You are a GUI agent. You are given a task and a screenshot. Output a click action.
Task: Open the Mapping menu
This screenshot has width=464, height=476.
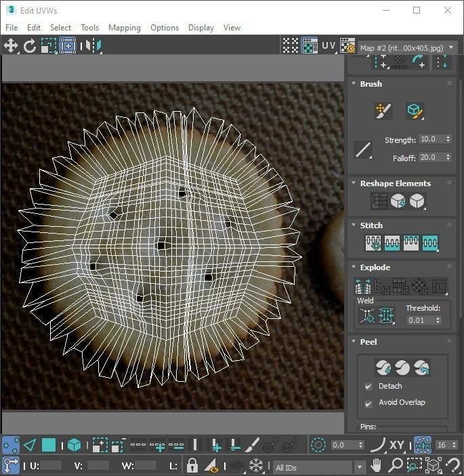(x=125, y=28)
